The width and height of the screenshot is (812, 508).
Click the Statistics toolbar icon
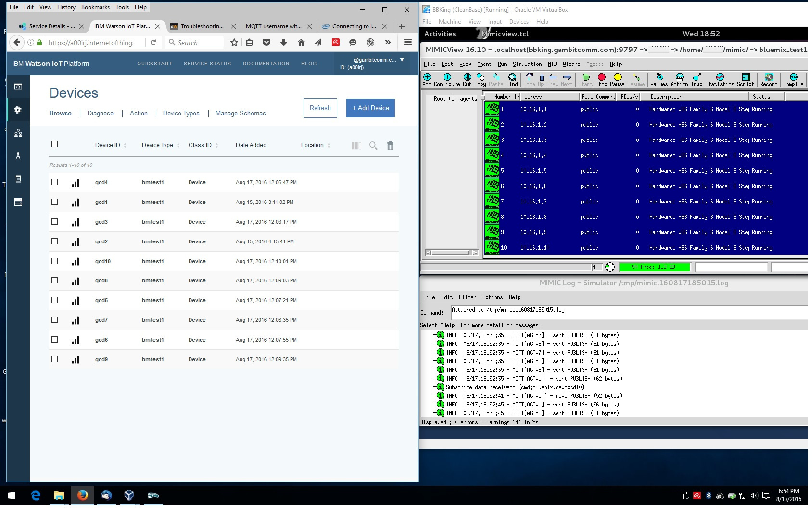click(x=720, y=79)
